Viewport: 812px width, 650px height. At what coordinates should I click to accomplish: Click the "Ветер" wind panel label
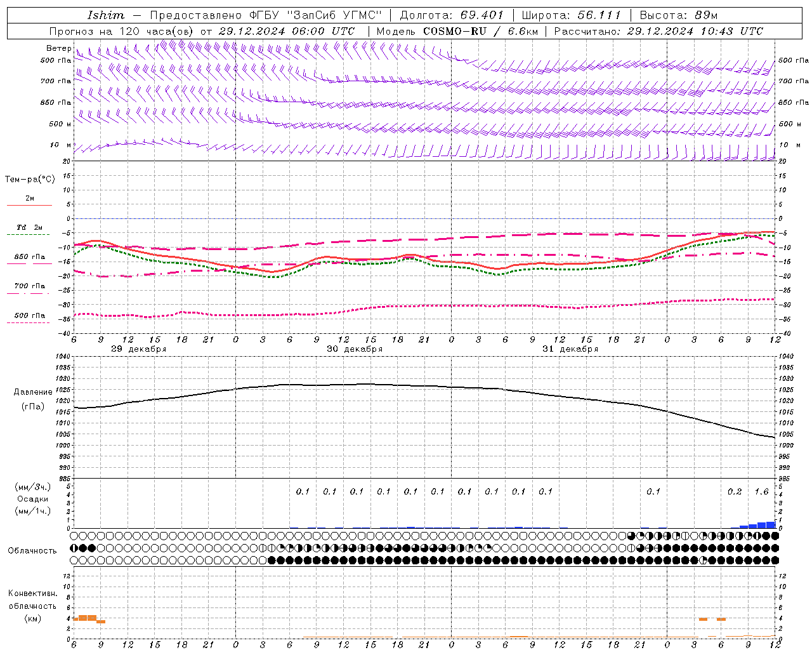pos(59,48)
